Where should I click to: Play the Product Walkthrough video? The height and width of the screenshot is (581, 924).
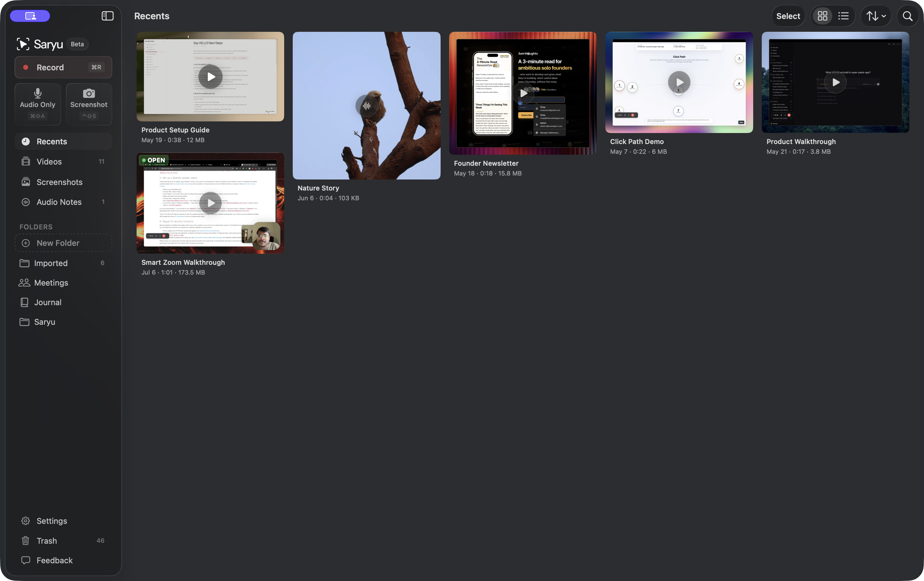835,82
